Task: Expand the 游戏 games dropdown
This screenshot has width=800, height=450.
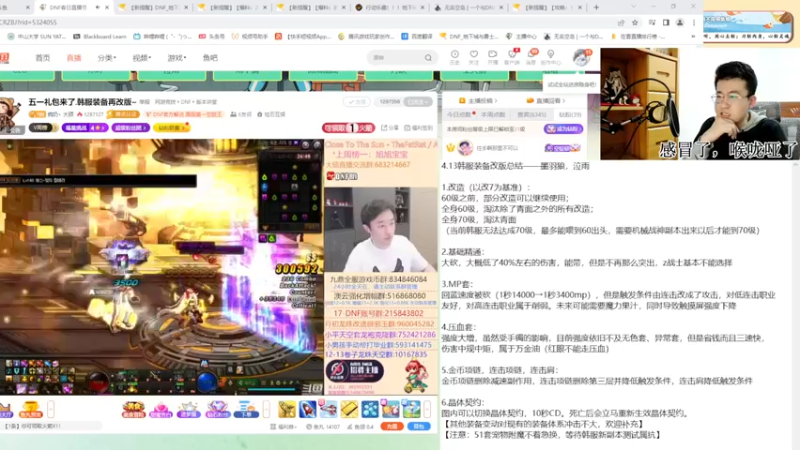Action: pyautogui.click(x=177, y=58)
